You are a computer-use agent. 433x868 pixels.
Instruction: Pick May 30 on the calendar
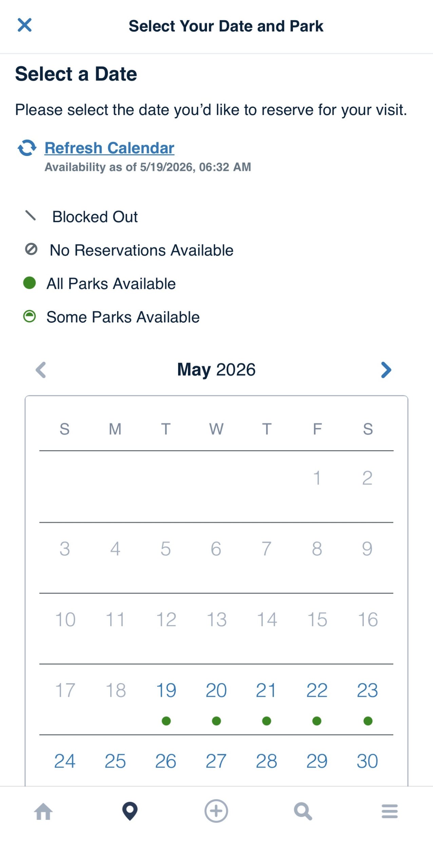click(368, 761)
